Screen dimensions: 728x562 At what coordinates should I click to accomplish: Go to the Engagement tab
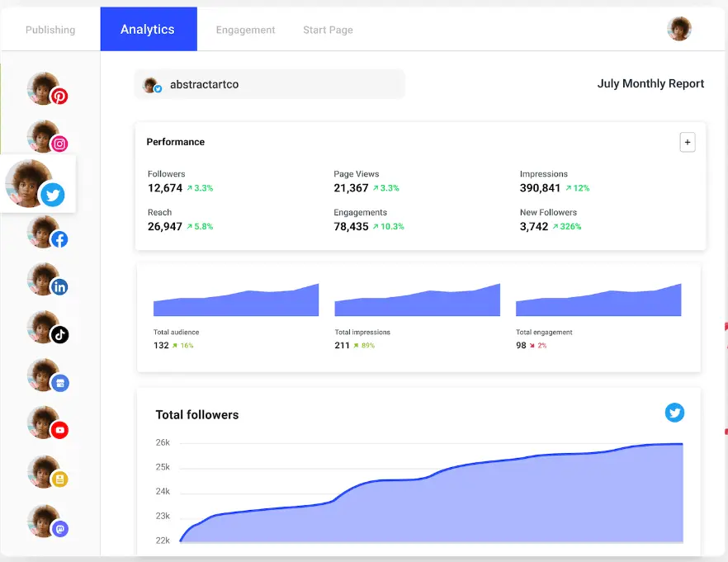click(245, 30)
